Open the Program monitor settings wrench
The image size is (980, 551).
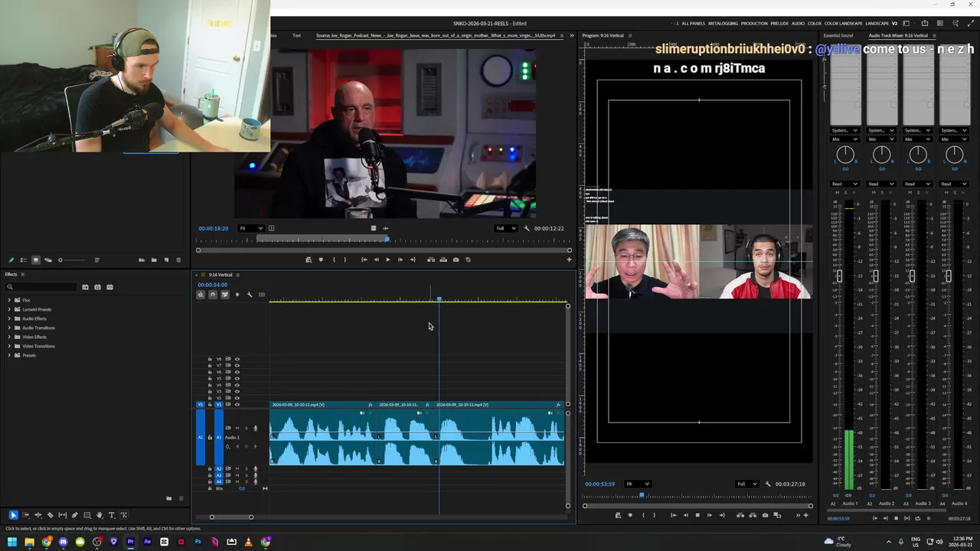pyautogui.click(x=768, y=484)
